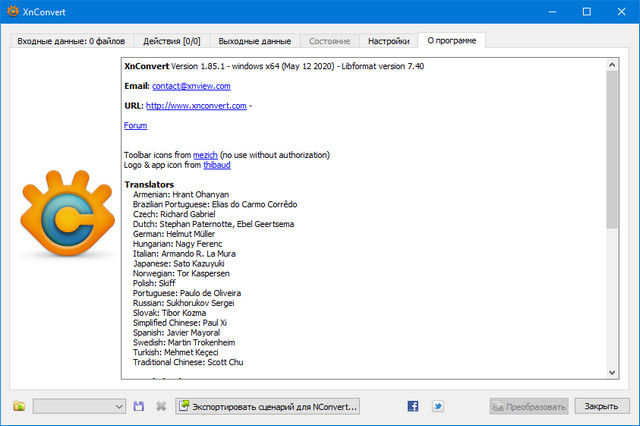
Task: Open the Facebook page icon
Action: coord(412,406)
